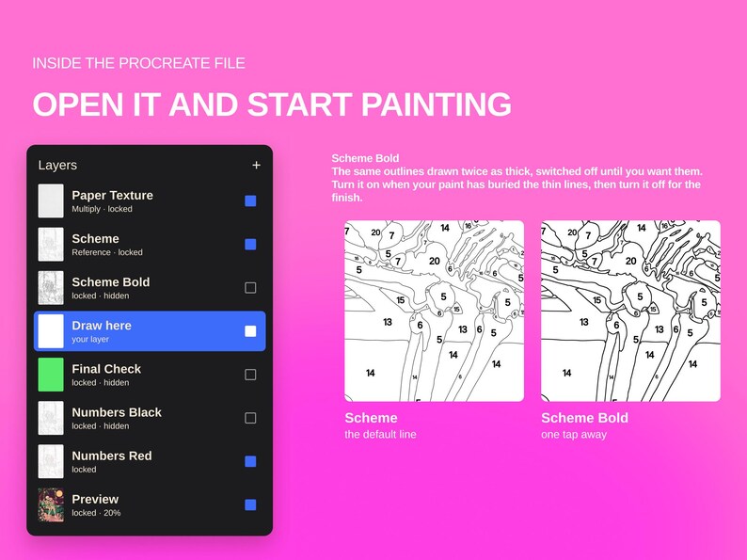Click the 'locked · 20%' opacity label
The image size is (747, 560).
pos(96,513)
